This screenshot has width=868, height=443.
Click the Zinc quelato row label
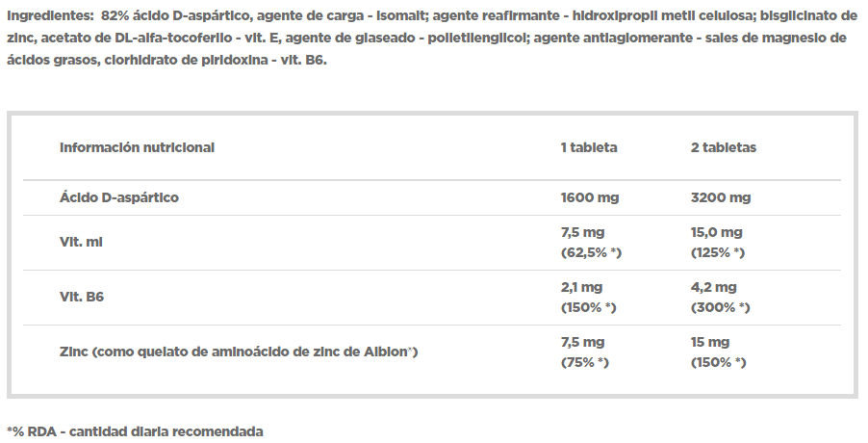click(x=239, y=352)
